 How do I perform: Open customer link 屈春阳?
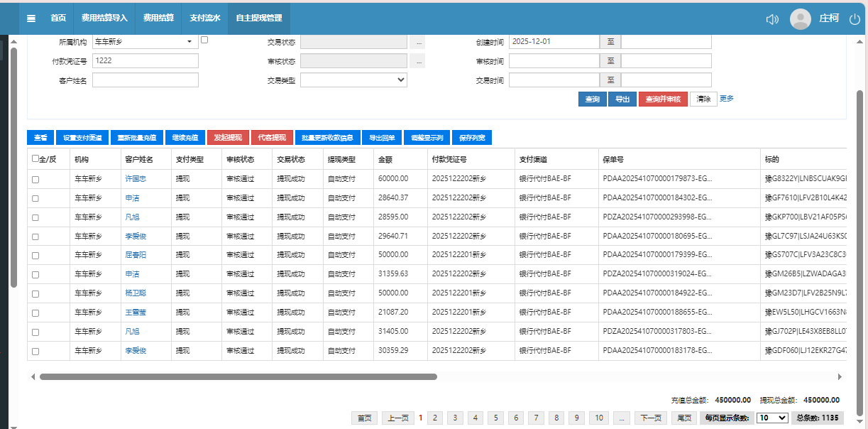point(136,254)
